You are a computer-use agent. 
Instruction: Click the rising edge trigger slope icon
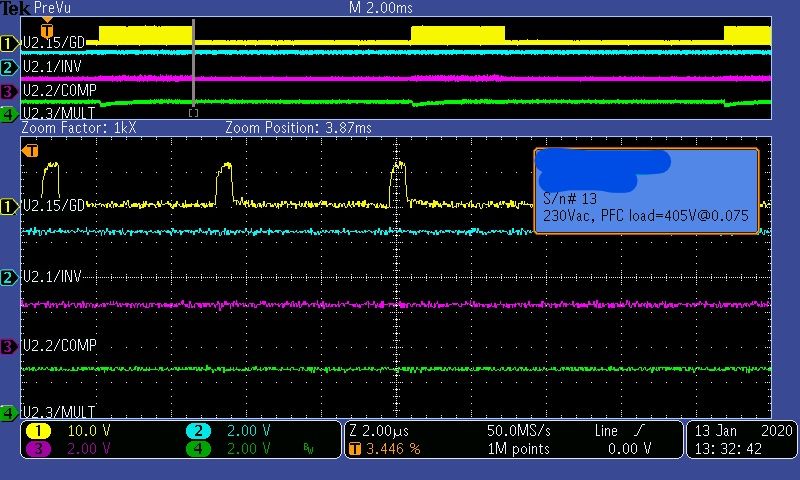(x=638, y=431)
